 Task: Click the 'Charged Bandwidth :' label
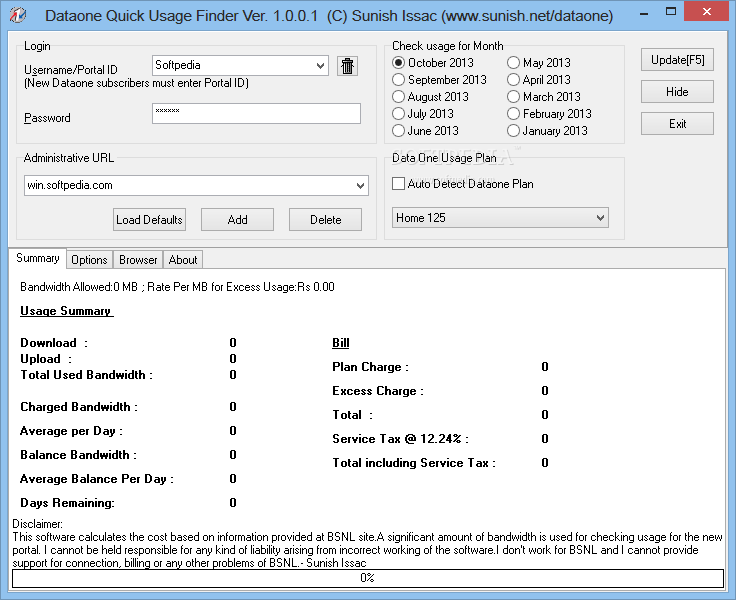click(x=79, y=407)
